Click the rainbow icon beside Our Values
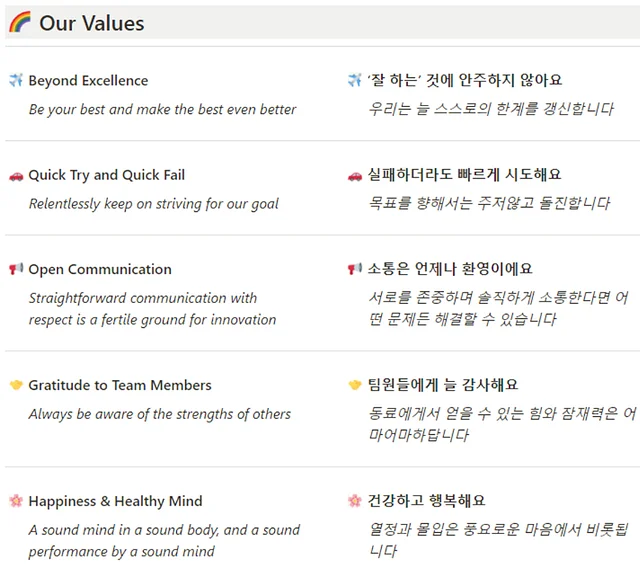This screenshot has height=571, width=640. click(x=19, y=23)
